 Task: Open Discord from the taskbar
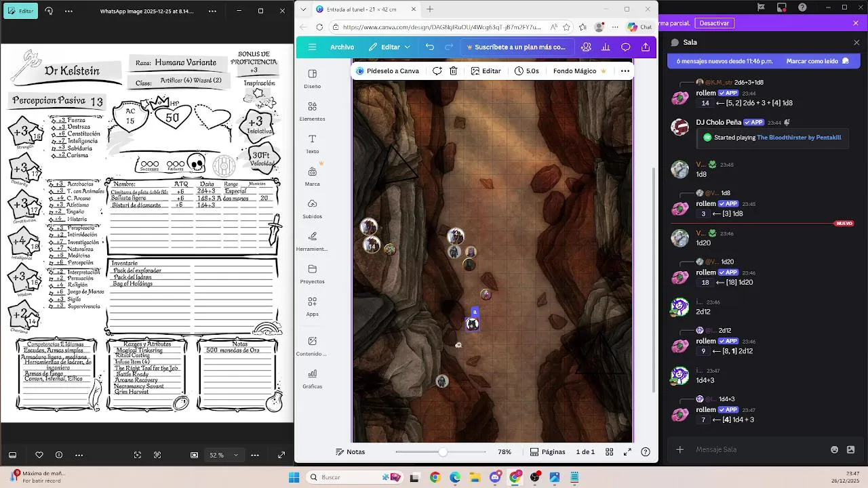pos(495,477)
